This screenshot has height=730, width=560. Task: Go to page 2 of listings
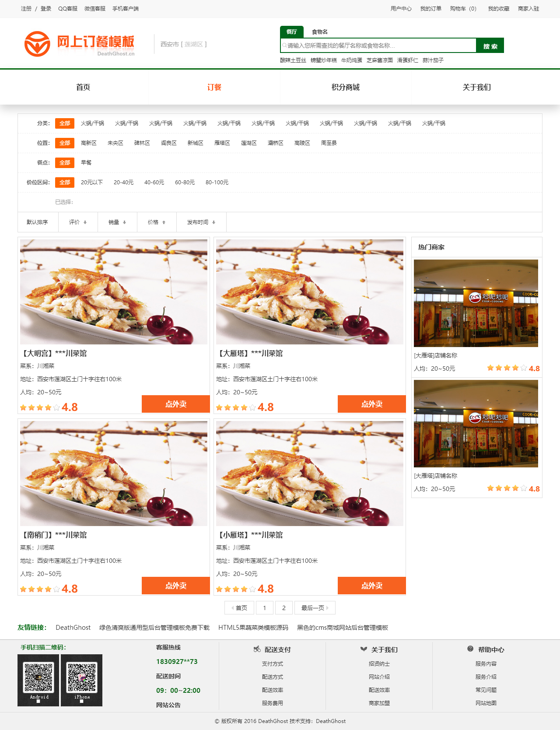coord(284,608)
